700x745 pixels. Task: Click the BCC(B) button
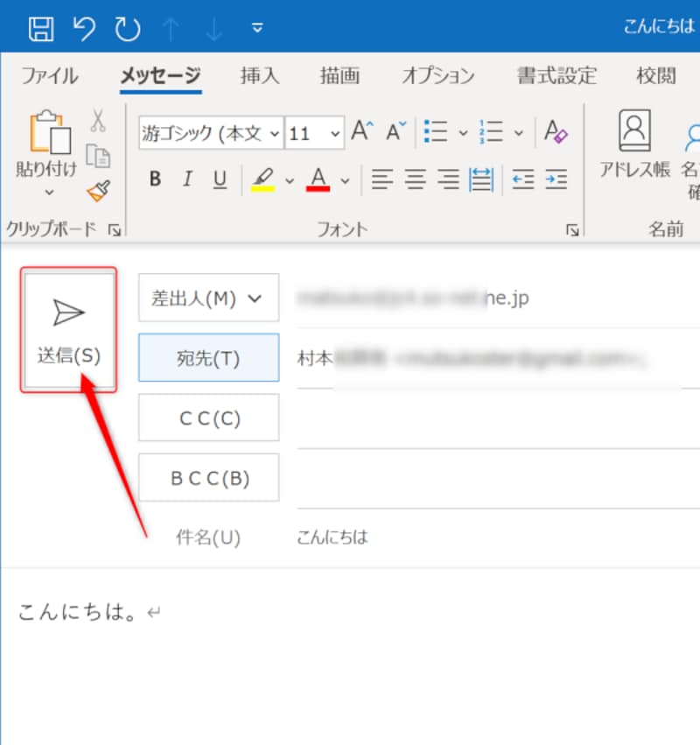pos(208,477)
